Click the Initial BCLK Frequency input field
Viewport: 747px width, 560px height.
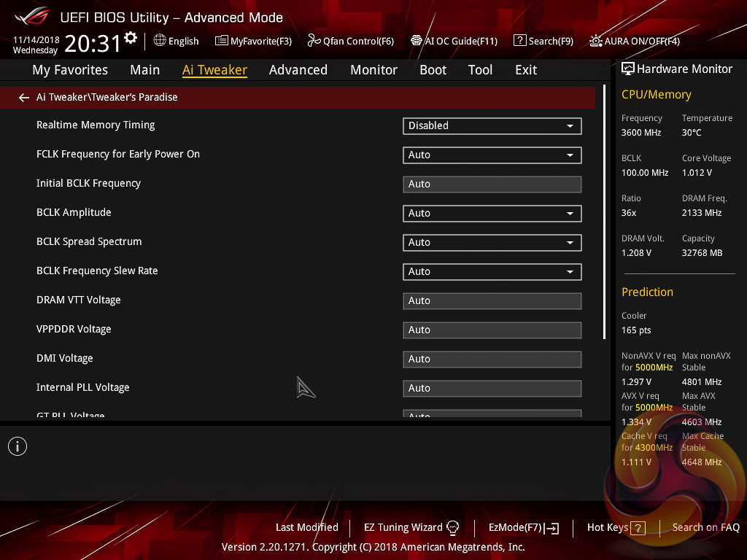tap(492, 184)
